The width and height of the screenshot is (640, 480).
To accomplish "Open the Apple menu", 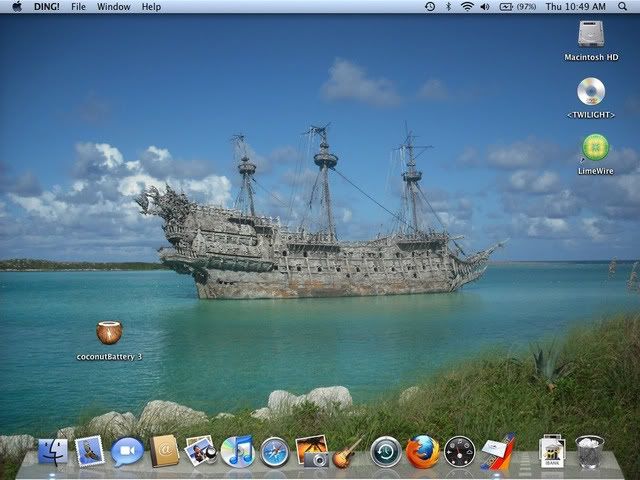I will pyautogui.click(x=17, y=7).
